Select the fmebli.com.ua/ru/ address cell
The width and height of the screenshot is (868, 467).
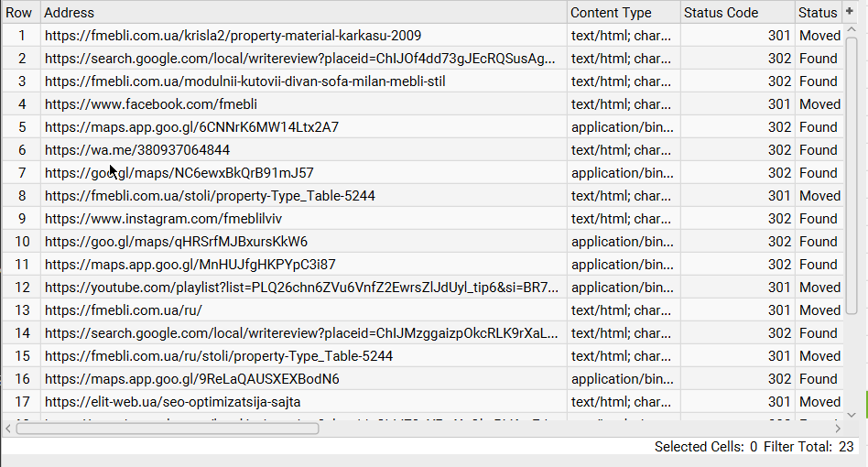124,310
